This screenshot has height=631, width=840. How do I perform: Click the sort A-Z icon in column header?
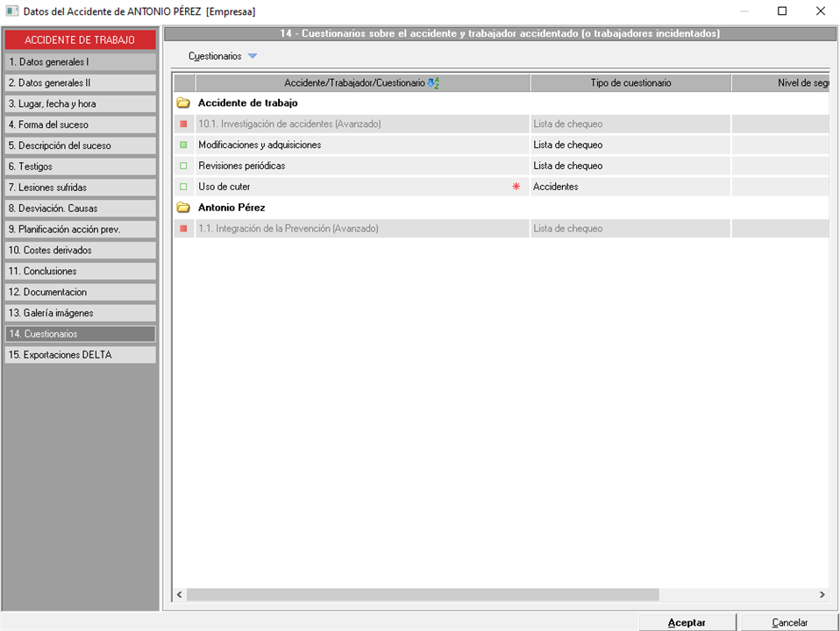[433, 83]
